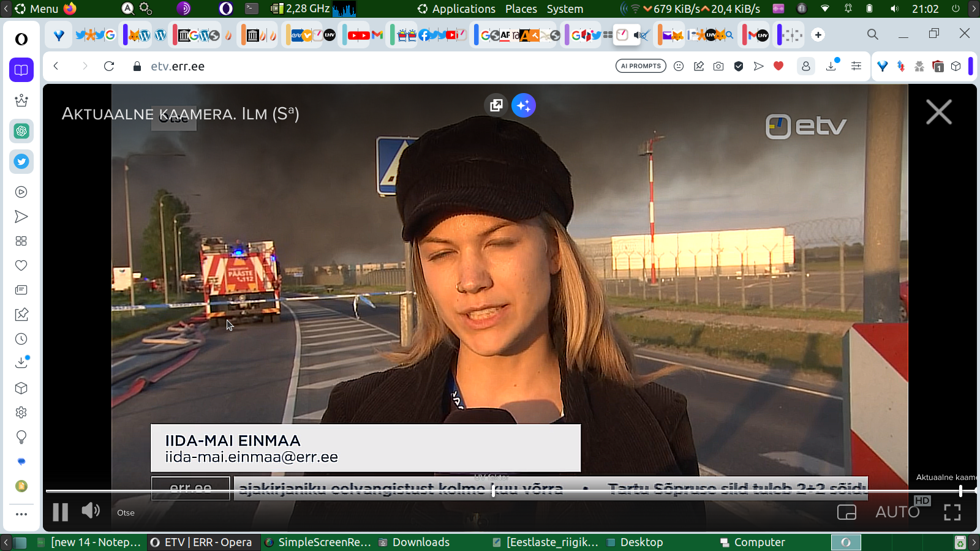980x551 pixels.
Task: Mute the video player volume
Action: point(91,511)
